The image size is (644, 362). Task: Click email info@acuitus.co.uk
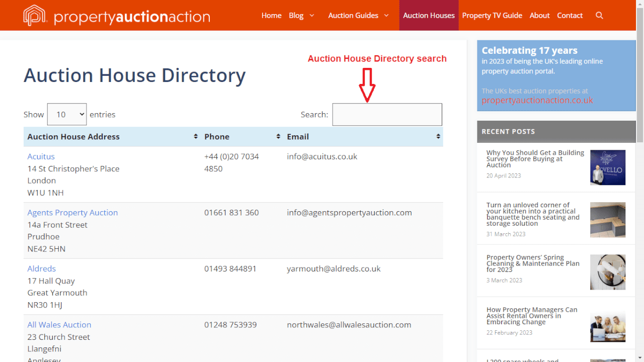pyautogui.click(x=322, y=156)
